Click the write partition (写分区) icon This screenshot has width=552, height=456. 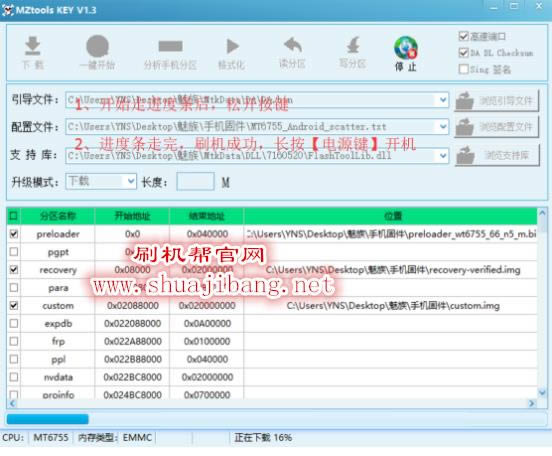353,45
